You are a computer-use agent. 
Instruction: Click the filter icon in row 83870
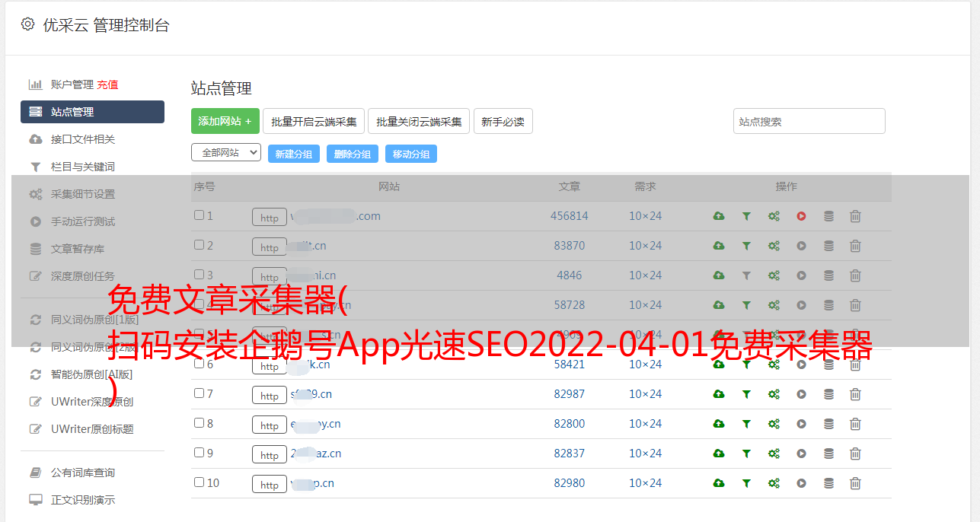[x=746, y=246]
